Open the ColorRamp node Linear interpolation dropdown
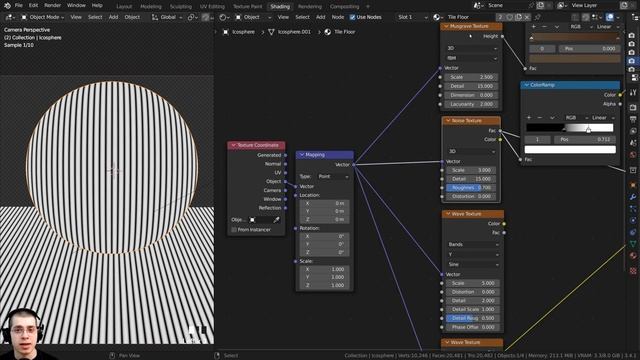Viewport: 640px width, 360px height. point(603,118)
